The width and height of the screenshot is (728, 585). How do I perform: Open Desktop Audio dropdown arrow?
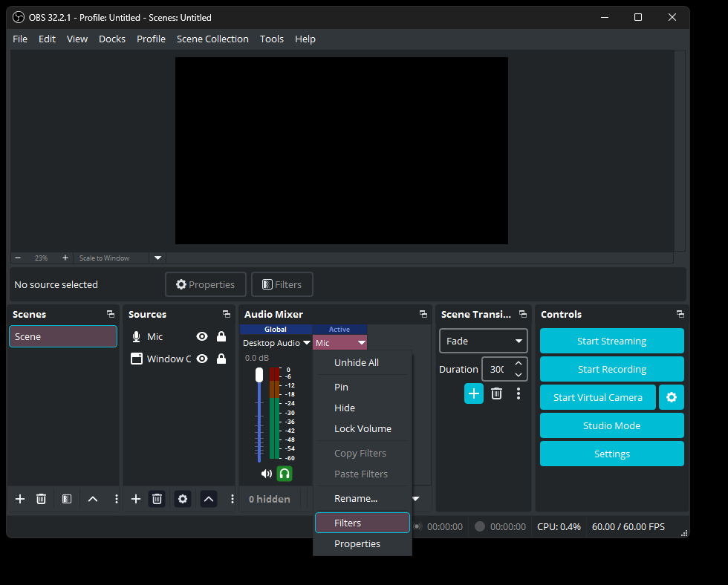pyautogui.click(x=306, y=343)
